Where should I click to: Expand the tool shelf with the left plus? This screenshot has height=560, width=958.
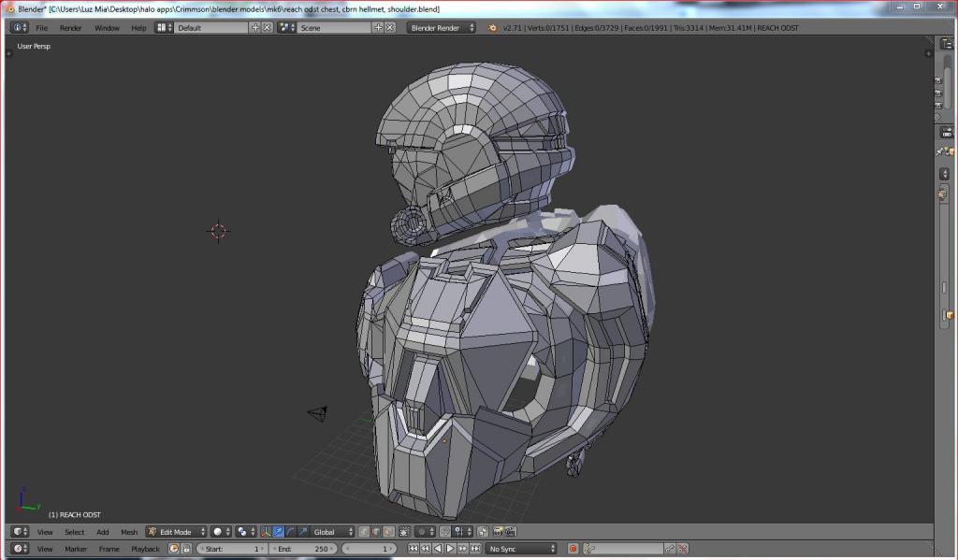coord(9,53)
